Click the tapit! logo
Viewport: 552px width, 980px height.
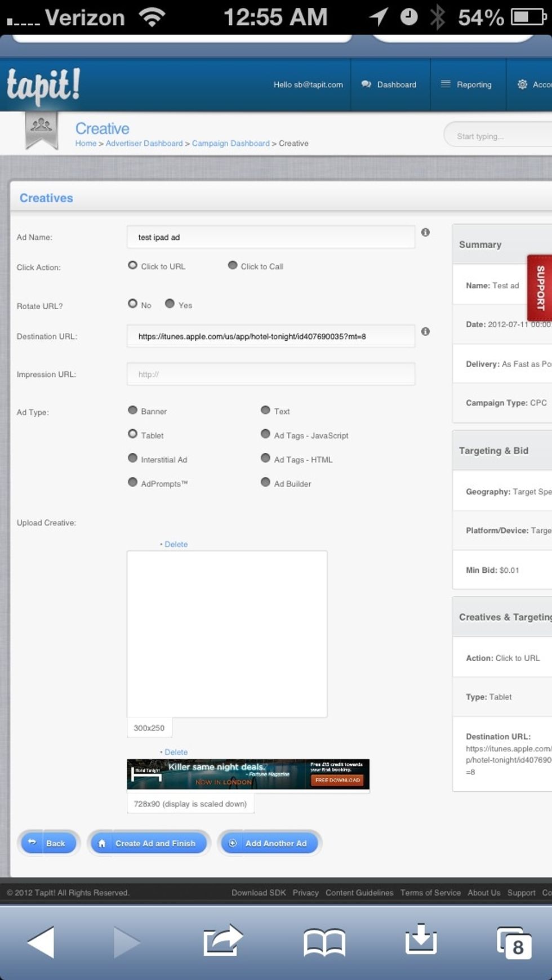[43, 86]
